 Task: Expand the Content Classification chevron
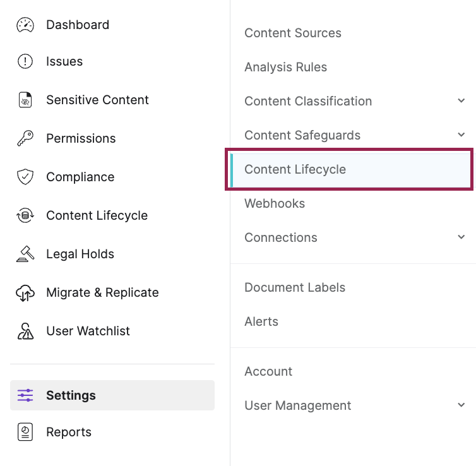coord(461,100)
